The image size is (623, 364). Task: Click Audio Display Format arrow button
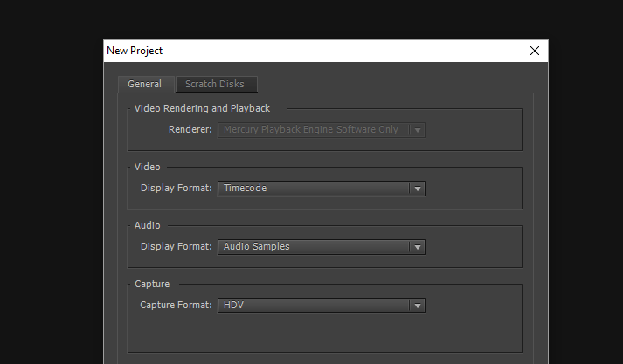tap(418, 247)
